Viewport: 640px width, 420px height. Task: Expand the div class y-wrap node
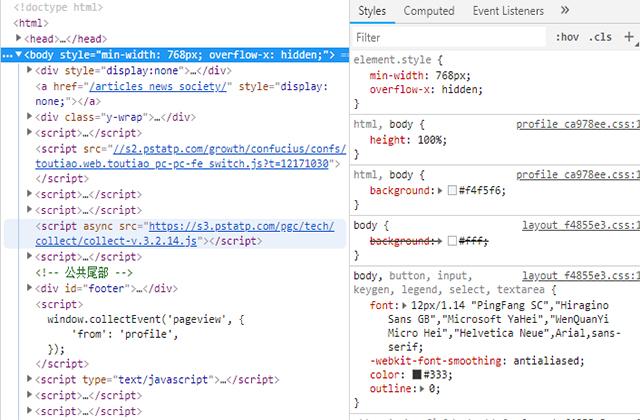(x=31, y=117)
